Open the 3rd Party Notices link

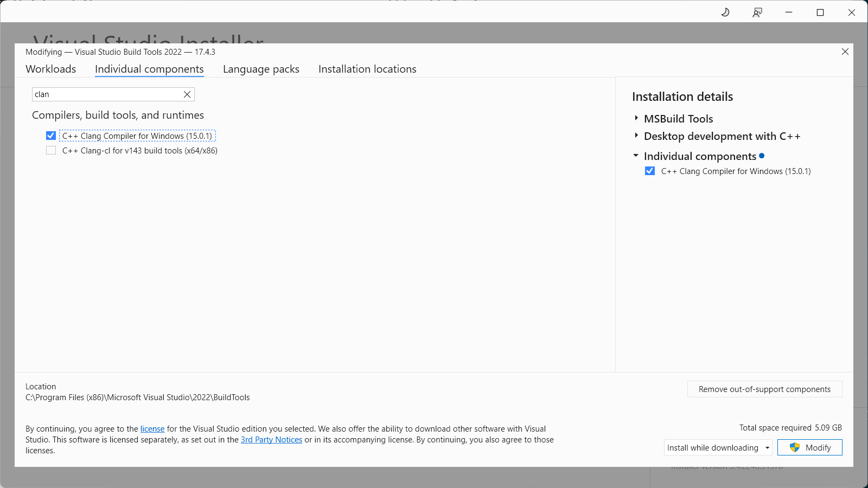pyautogui.click(x=271, y=440)
